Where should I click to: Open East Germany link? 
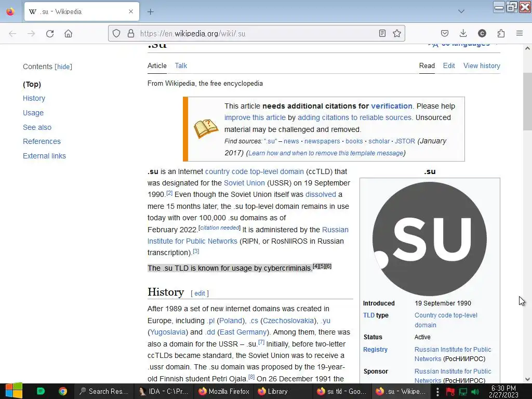(243, 332)
